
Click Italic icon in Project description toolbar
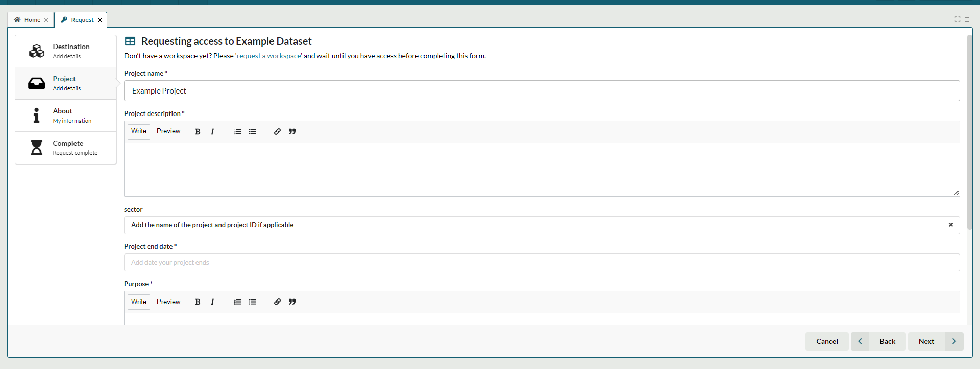point(212,132)
